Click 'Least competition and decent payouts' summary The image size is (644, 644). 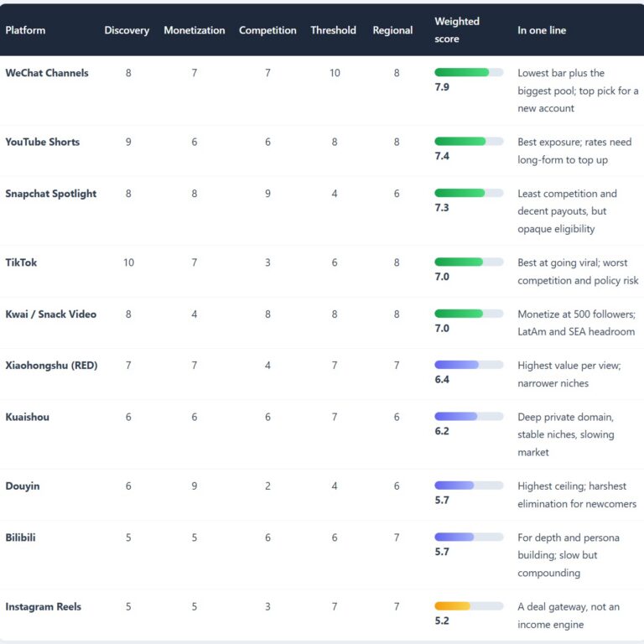click(x=567, y=211)
